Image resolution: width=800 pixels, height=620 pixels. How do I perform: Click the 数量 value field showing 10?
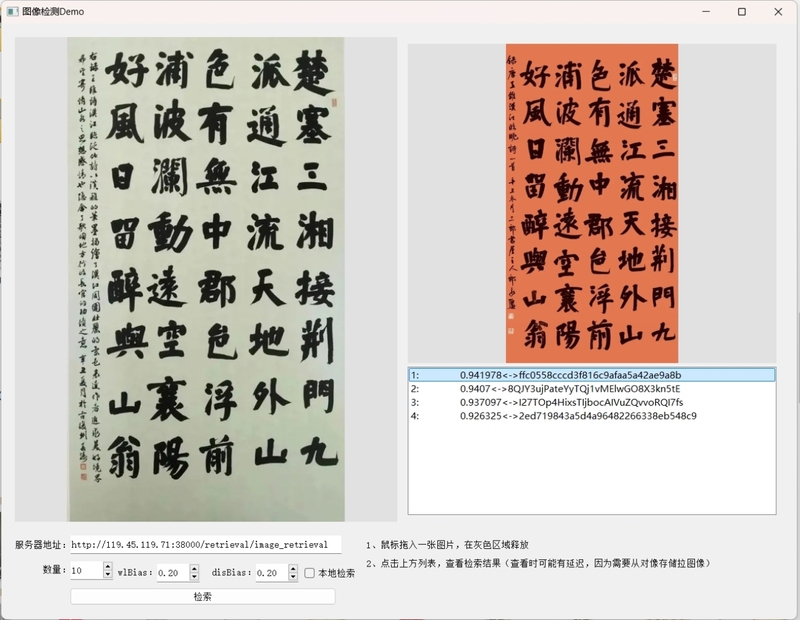tap(86, 571)
